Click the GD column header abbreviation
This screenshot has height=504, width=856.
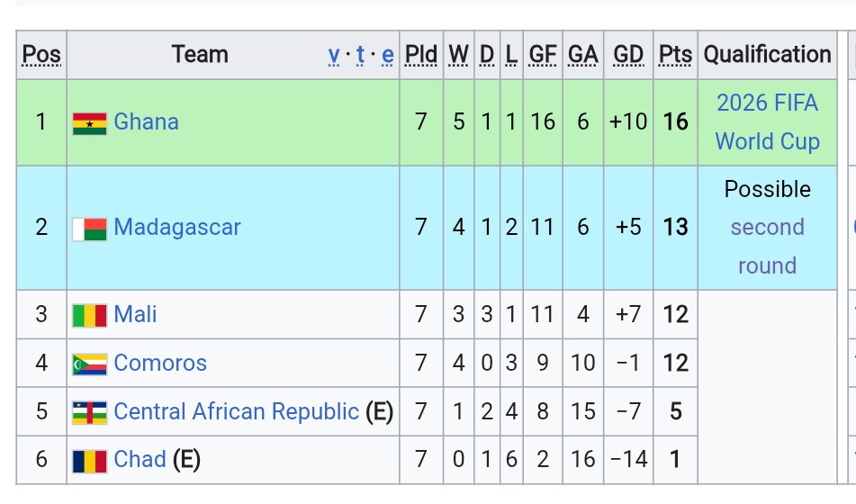(628, 55)
